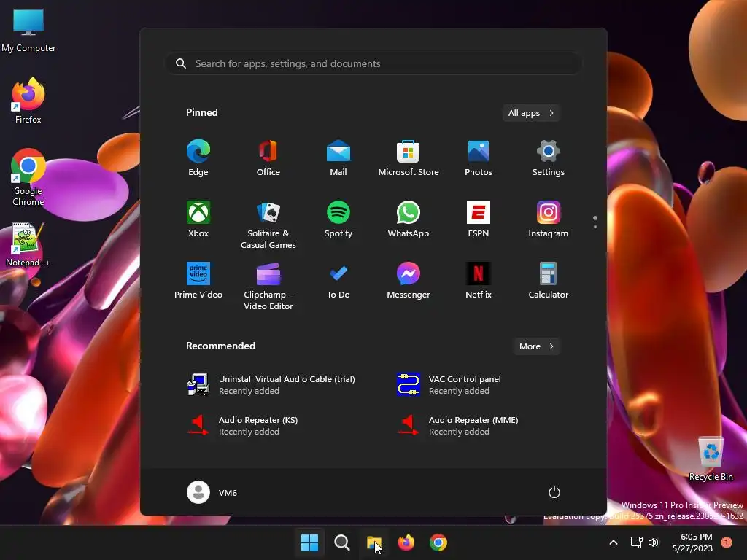Open the Mail app
747x560 pixels.
click(338, 158)
